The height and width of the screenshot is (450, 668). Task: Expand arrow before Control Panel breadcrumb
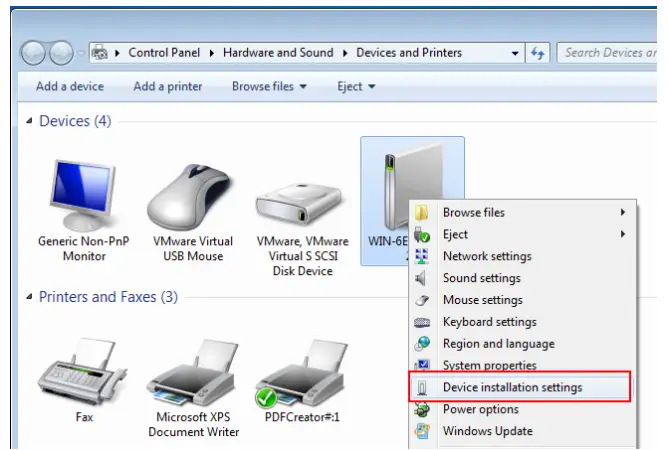(117, 53)
